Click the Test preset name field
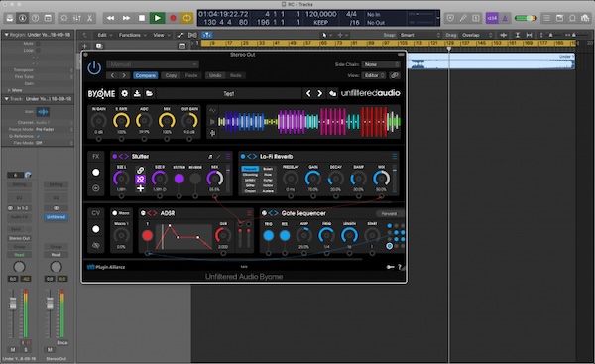This screenshot has width=595, height=364. pos(229,94)
